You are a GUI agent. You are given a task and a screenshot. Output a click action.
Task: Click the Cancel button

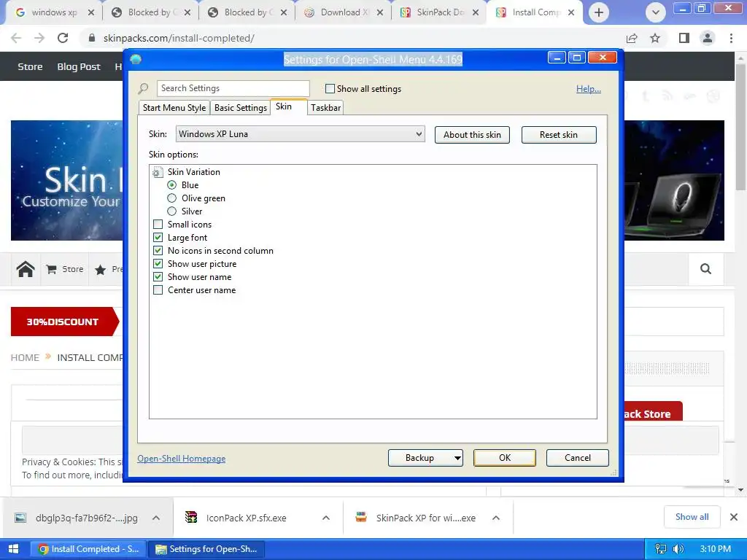[x=578, y=458]
